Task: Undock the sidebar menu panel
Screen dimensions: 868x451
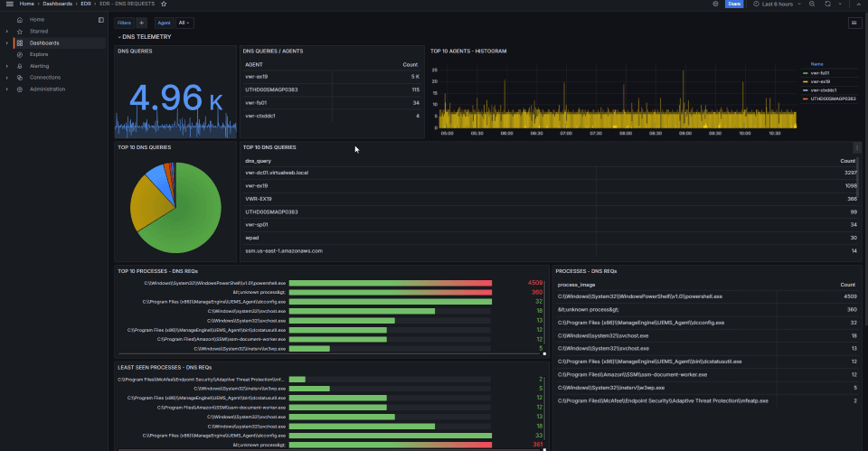Action: click(100, 19)
